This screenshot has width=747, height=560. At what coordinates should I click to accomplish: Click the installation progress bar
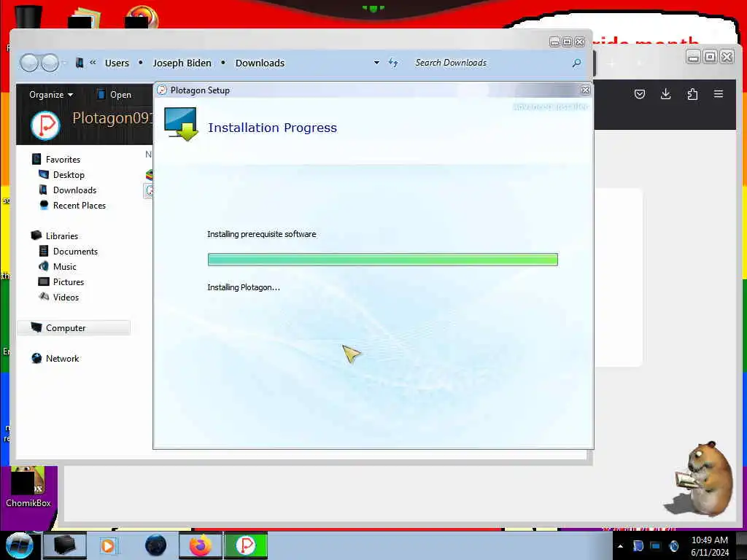coord(382,260)
